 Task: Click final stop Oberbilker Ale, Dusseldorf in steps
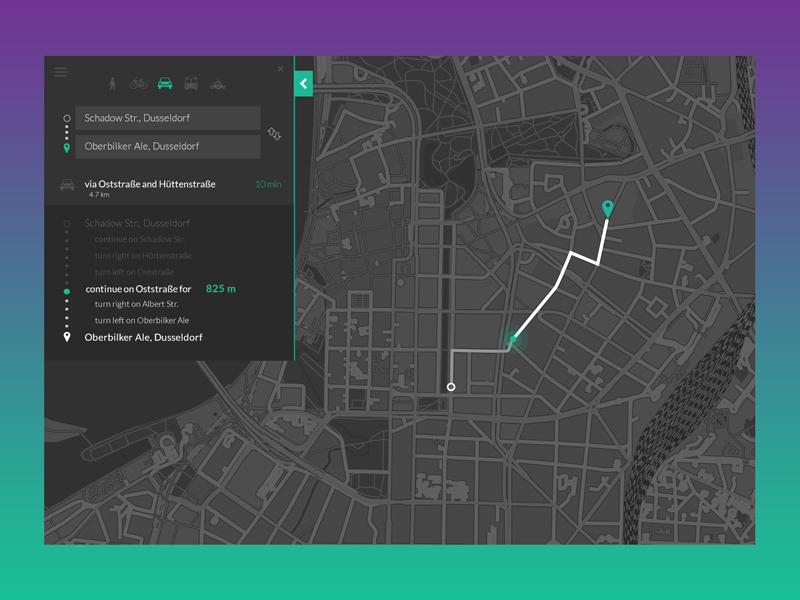(x=143, y=338)
